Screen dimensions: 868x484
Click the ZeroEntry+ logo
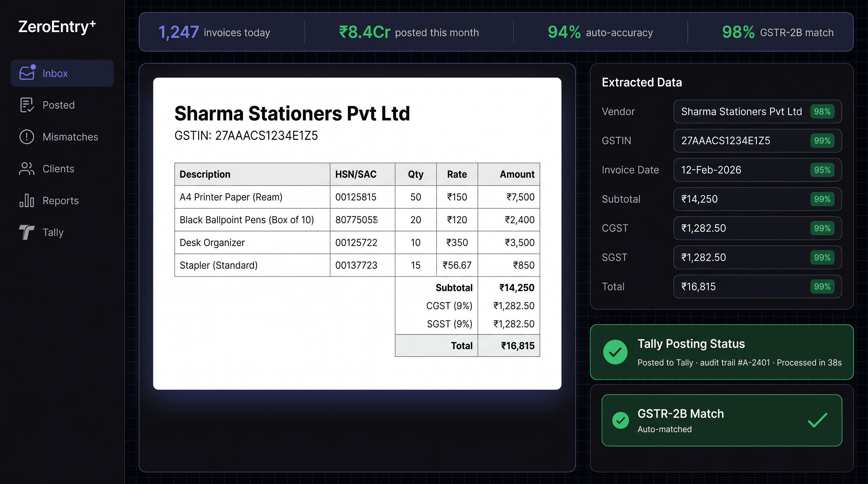click(x=57, y=26)
